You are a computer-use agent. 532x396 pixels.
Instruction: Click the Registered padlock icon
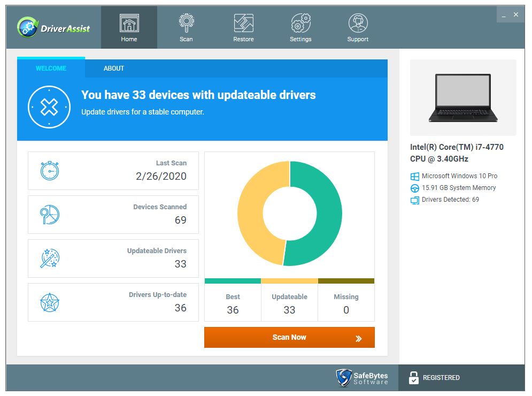point(414,378)
